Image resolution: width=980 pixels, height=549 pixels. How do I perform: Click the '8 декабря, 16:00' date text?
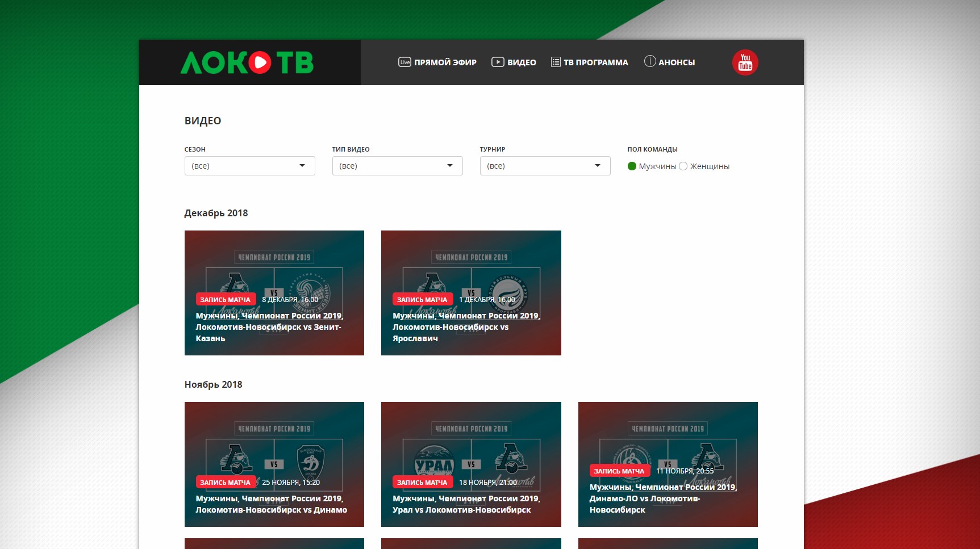[x=290, y=299]
